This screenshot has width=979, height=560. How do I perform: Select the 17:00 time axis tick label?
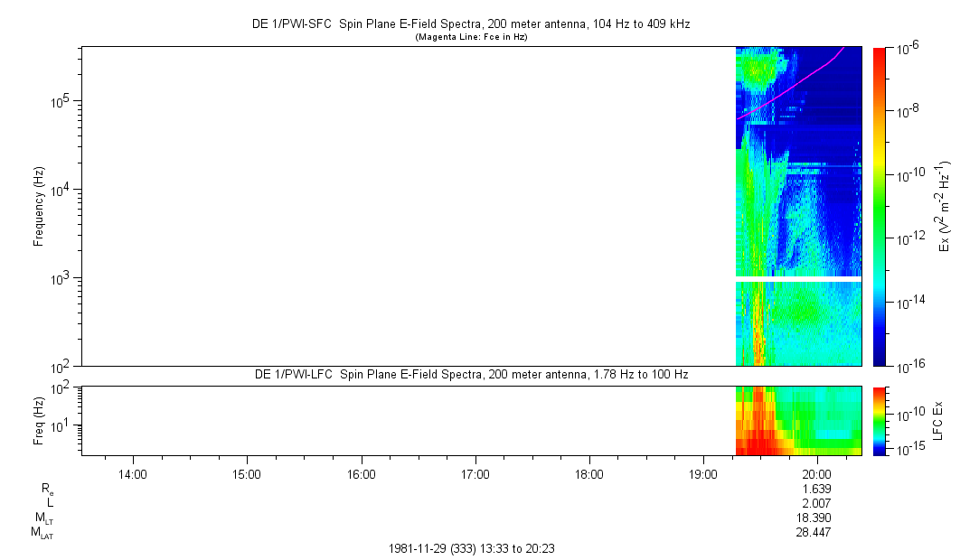[475, 473]
